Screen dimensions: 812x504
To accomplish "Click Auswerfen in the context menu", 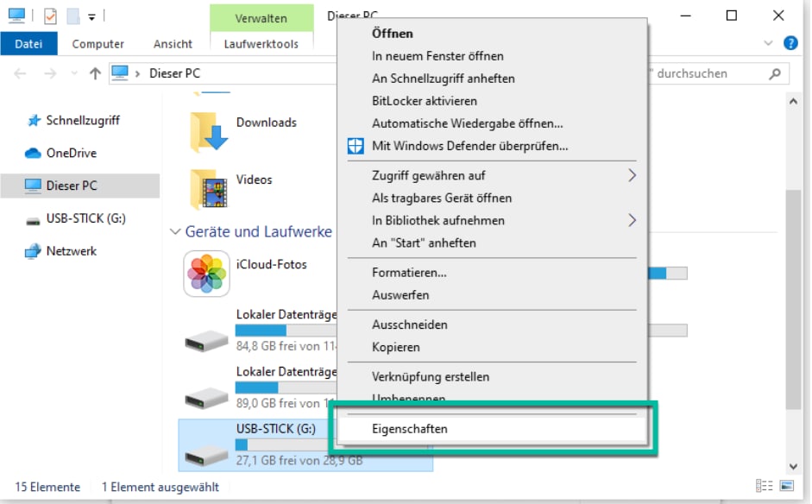I will [x=400, y=295].
